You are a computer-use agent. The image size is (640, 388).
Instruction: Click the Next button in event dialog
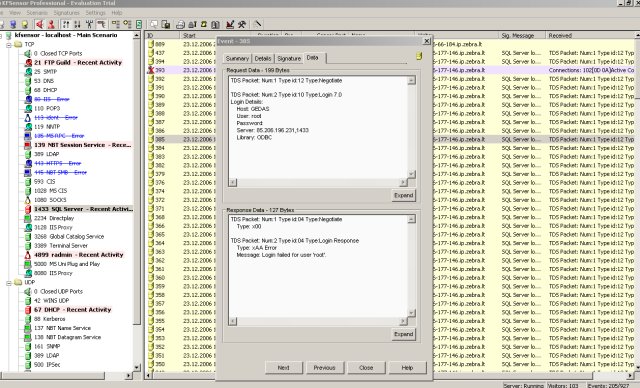tap(284, 368)
